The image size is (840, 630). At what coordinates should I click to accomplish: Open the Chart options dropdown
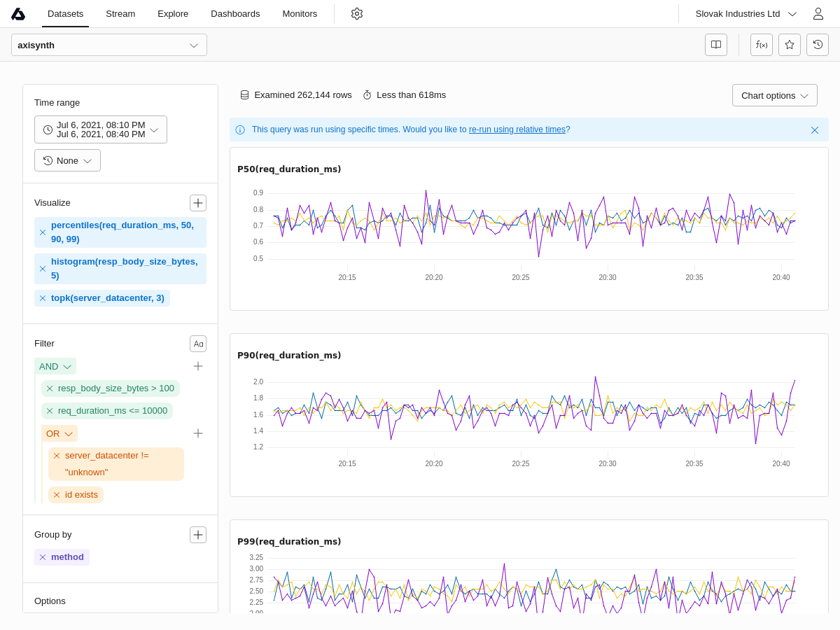(x=774, y=95)
